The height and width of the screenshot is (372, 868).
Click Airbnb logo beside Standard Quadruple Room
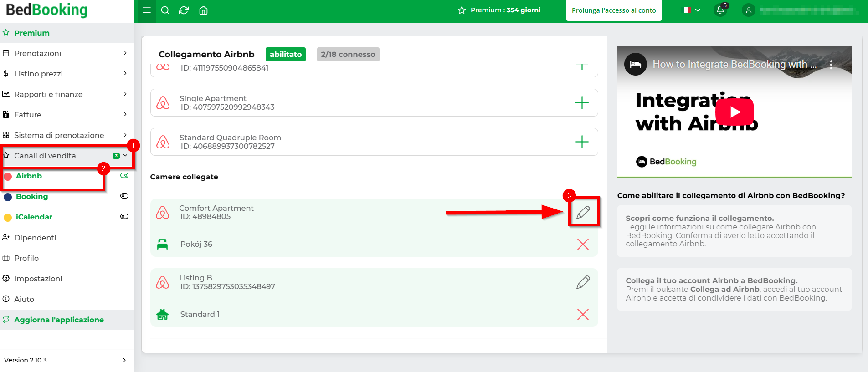pos(163,142)
